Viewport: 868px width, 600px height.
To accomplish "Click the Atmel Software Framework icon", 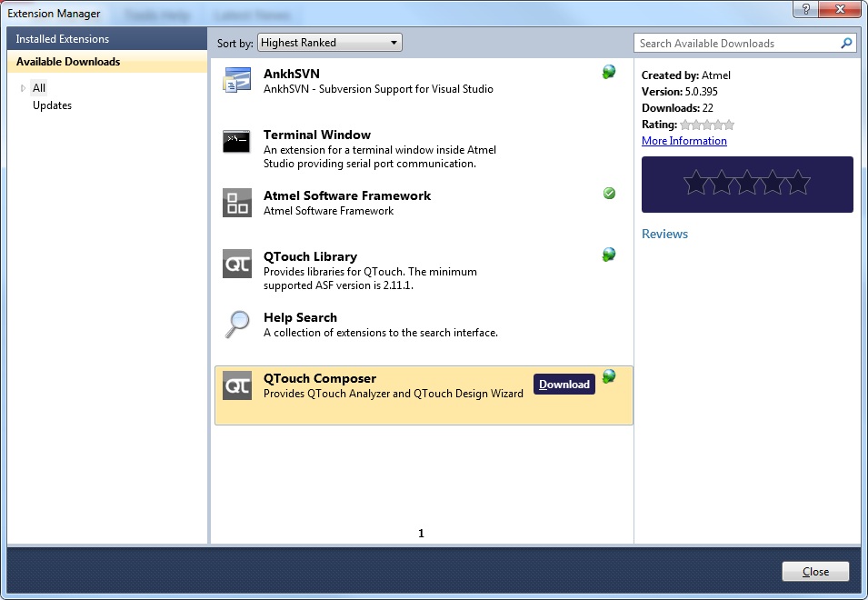I will coord(236,203).
